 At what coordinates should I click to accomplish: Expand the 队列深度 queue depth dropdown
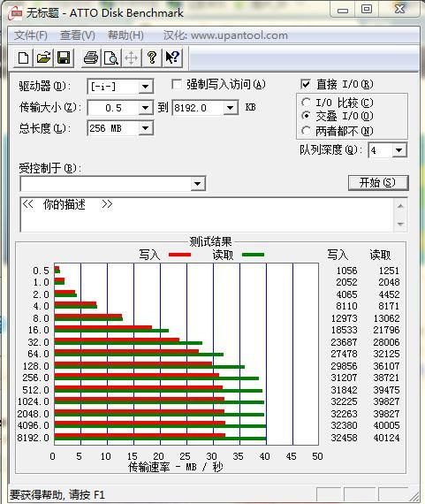coord(399,150)
